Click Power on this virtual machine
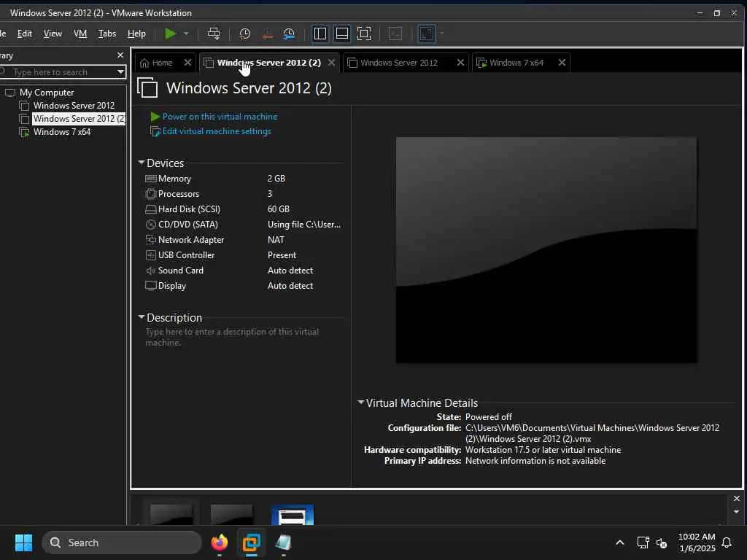This screenshot has width=747, height=560. (x=220, y=117)
